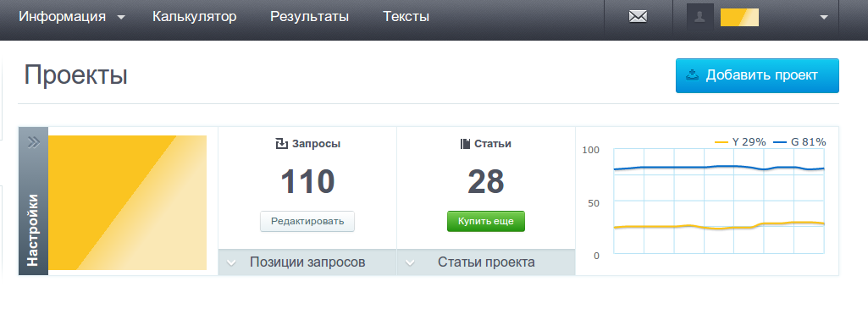868x331 pixels.
Task: Toggle the Y 29% chart legend
Action: click(740, 142)
